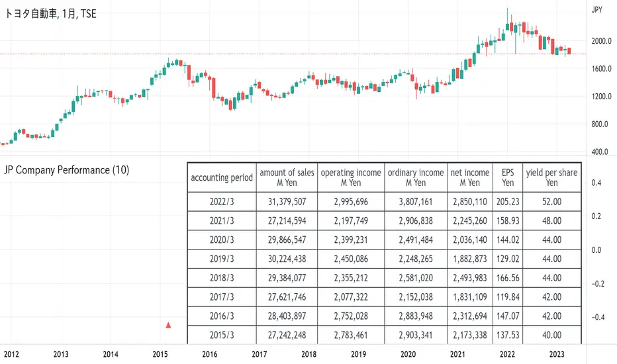Click the 2015/3 accounting period row cell
Viewport: 617px width, 364px height.
click(x=222, y=335)
